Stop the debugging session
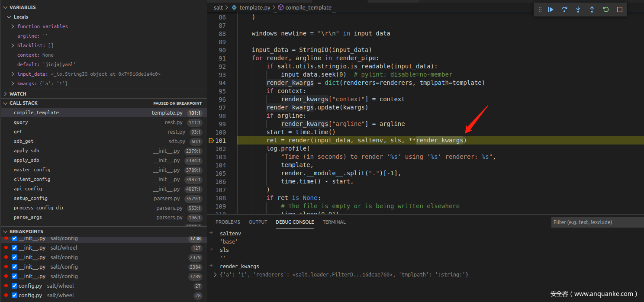Screen dimensions: 644x302 (x=620, y=10)
